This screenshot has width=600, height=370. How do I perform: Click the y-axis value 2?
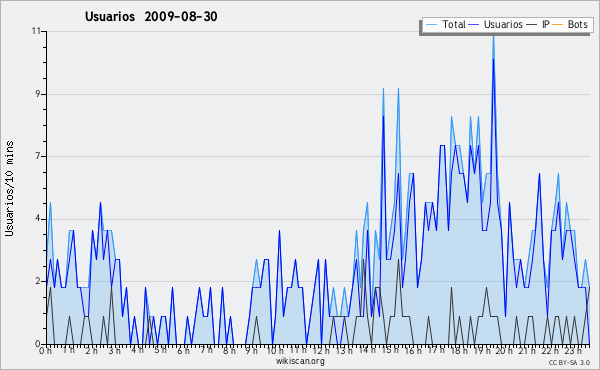pyautogui.click(x=38, y=281)
